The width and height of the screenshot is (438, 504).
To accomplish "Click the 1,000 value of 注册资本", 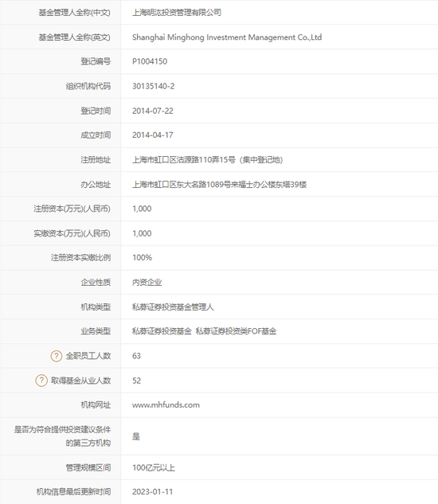I will pos(142,209).
